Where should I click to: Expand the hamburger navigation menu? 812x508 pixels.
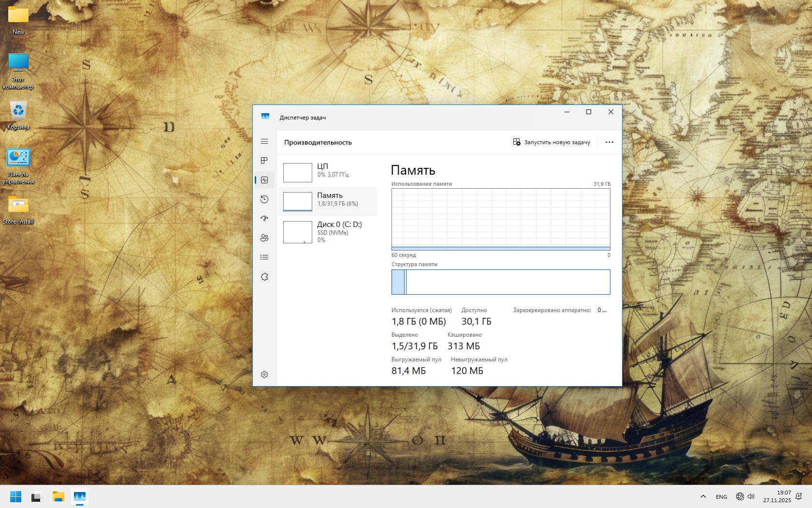(x=264, y=141)
